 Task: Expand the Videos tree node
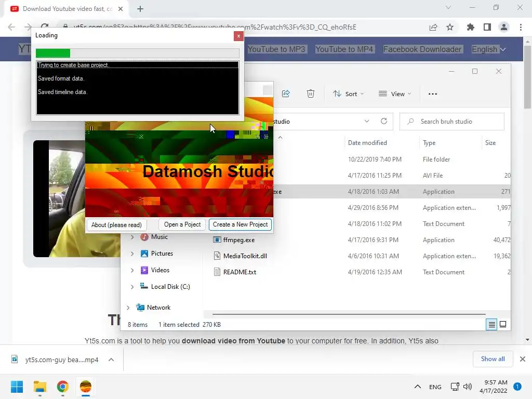click(x=132, y=270)
